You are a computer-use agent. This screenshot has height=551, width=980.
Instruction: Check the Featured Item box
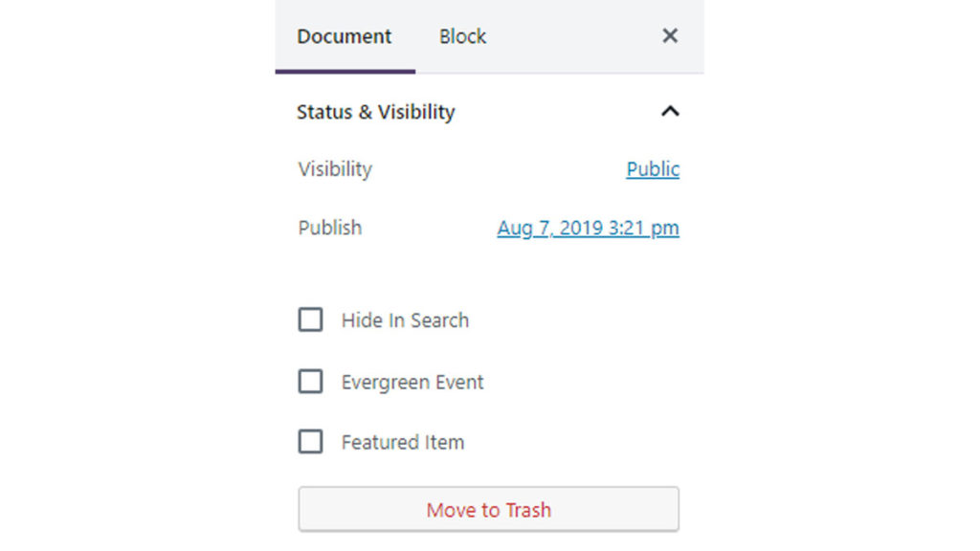pos(310,442)
